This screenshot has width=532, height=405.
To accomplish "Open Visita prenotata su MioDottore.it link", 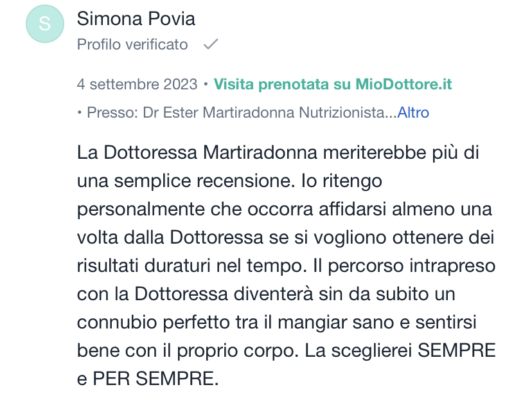I will (x=332, y=84).
